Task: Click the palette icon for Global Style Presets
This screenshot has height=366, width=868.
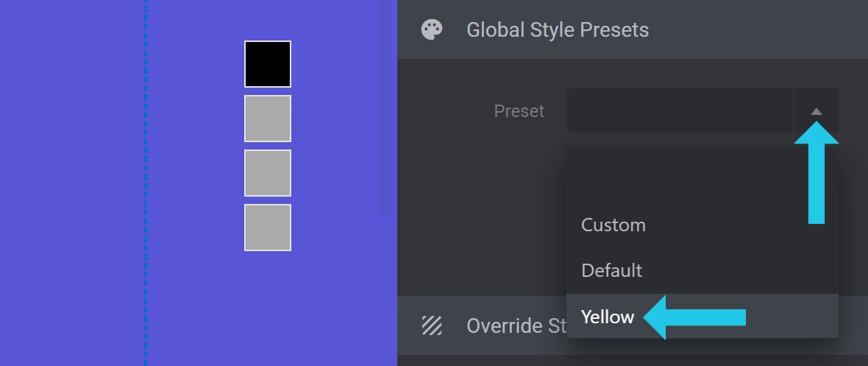Action: coord(432,30)
